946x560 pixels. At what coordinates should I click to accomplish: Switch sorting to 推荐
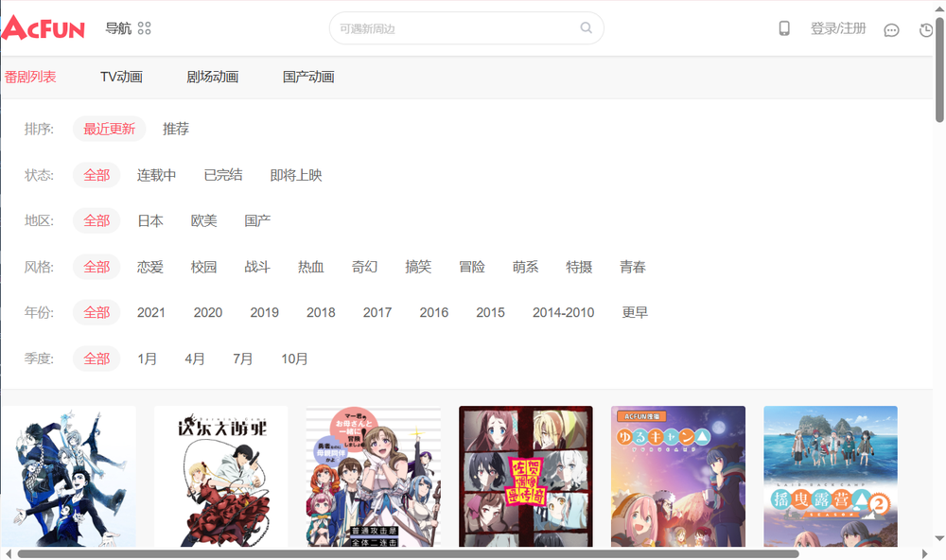174,129
